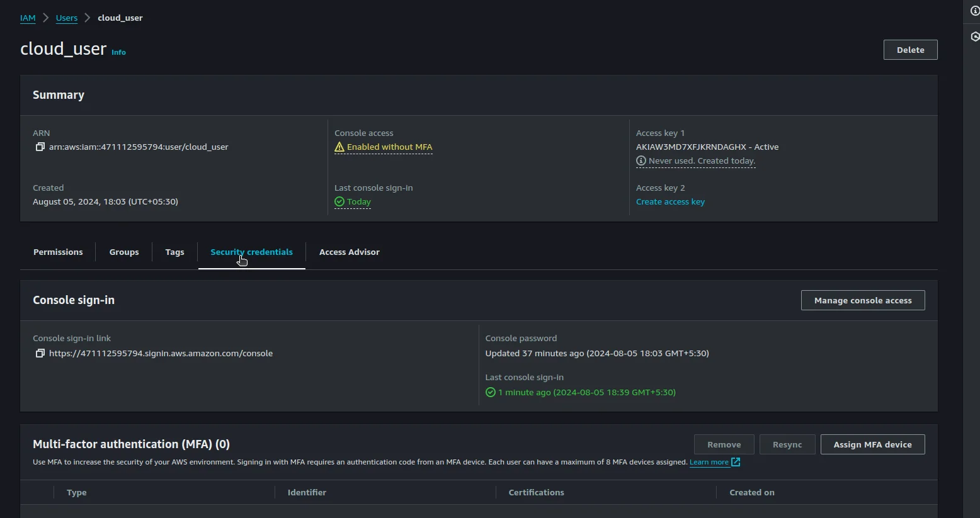Click the green check icon next to Today

click(x=339, y=201)
